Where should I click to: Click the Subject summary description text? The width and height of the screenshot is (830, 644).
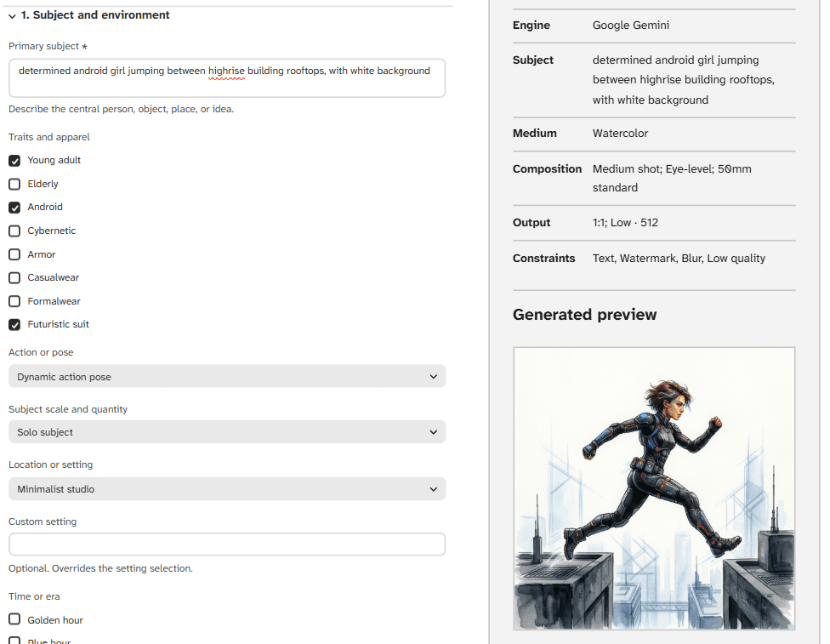click(x=684, y=79)
